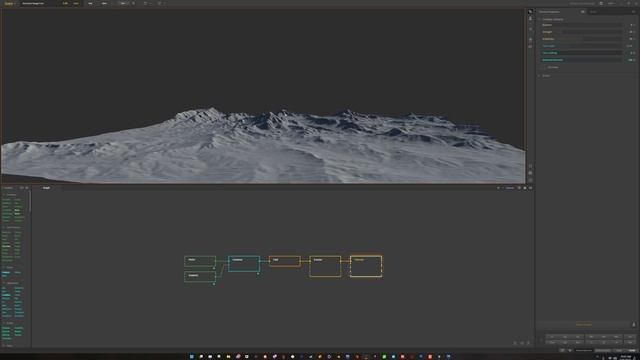This screenshot has height=360, width=640.
Task: Click the toolbox vertical scrollbar
Action: tap(30, 202)
